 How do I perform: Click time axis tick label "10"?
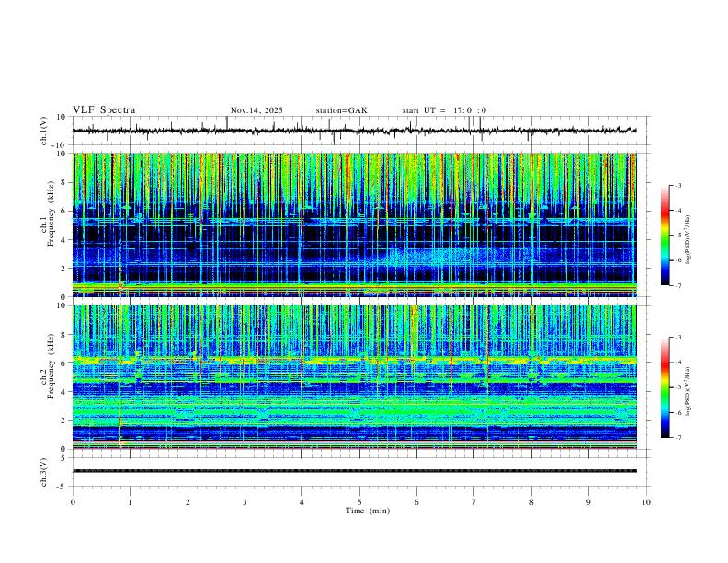646,502
